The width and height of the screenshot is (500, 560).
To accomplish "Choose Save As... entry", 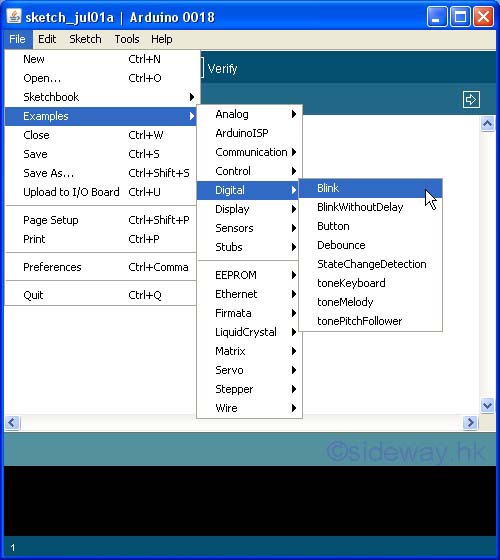I will pos(100,173).
